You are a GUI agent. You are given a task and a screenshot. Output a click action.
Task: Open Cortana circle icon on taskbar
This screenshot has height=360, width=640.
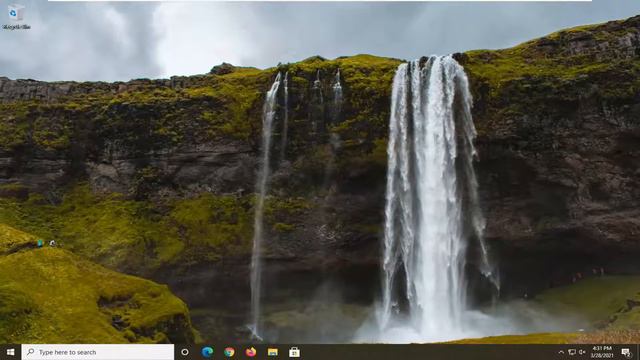[x=185, y=352]
